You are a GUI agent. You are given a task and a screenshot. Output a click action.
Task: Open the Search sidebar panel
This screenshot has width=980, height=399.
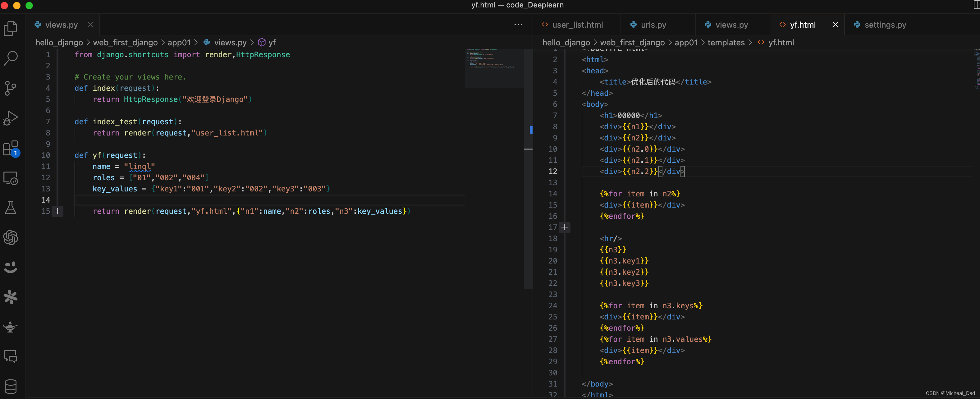[10, 58]
